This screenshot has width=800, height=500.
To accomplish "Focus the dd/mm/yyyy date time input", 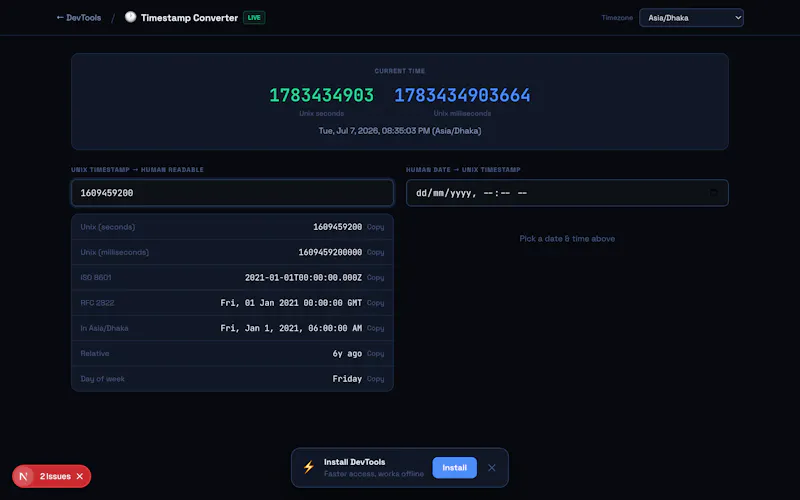I will click(567, 193).
